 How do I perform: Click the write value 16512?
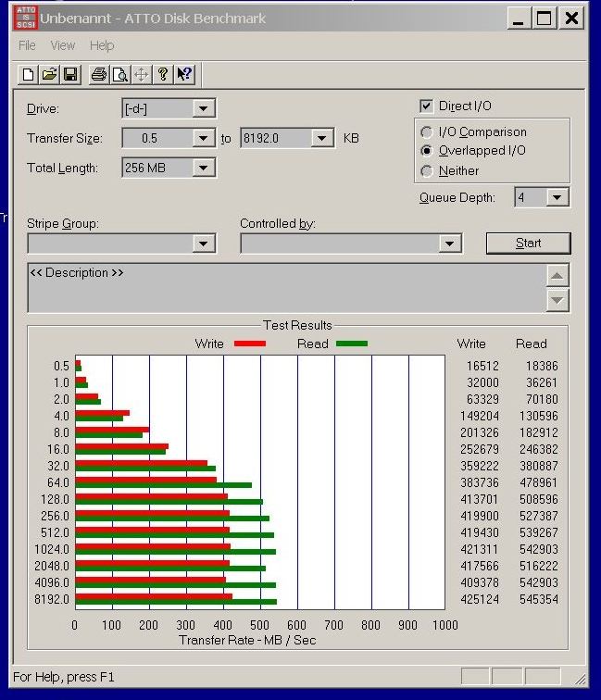point(482,366)
